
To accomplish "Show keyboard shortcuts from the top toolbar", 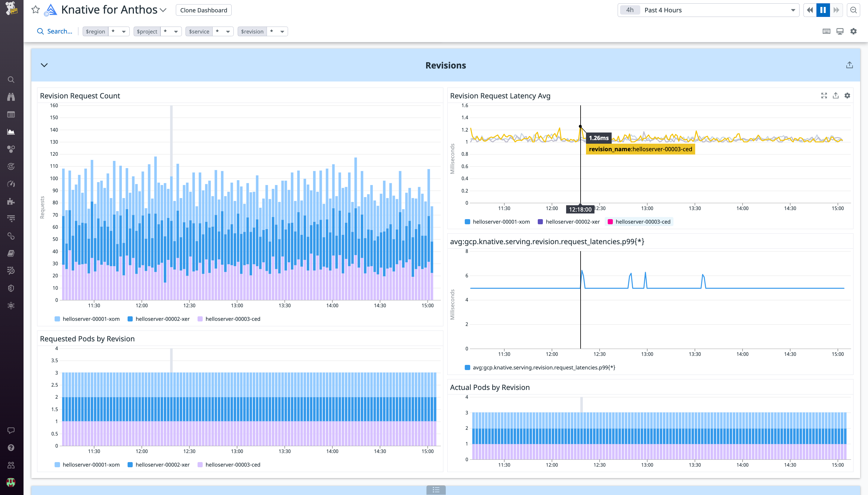I will [x=826, y=31].
